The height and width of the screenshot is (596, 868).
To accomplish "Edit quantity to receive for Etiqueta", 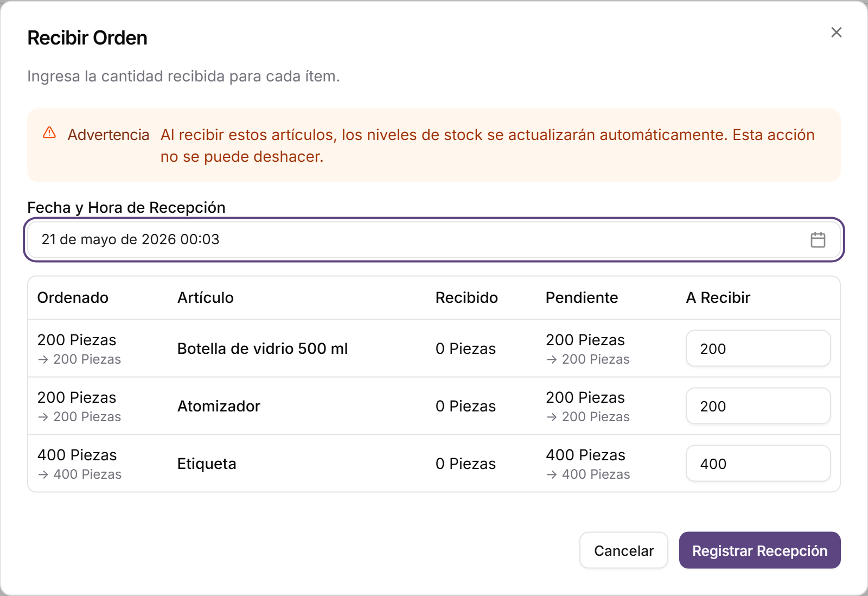I will [758, 464].
